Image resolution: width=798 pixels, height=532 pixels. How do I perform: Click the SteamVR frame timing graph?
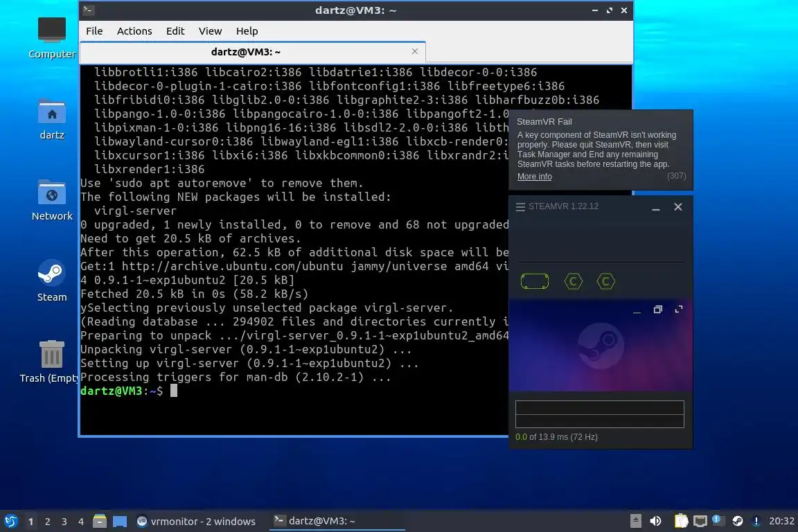[x=599, y=414]
